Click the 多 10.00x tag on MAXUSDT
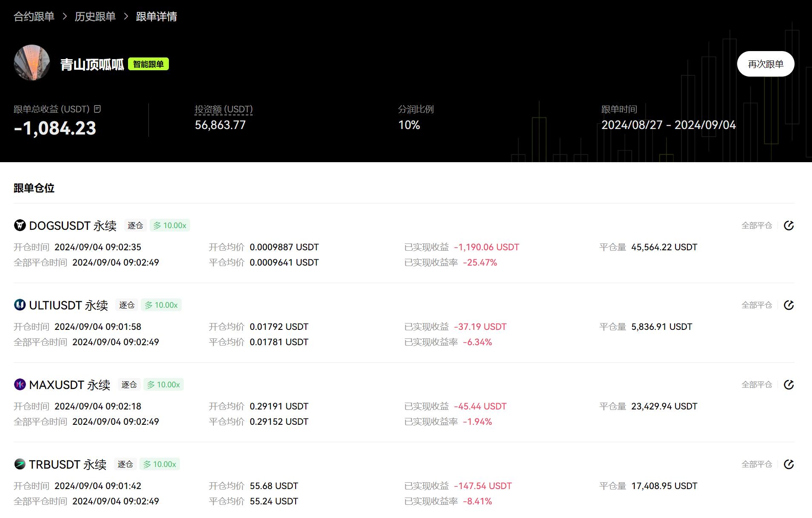The width and height of the screenshot is (812, 518). (164, 385)
